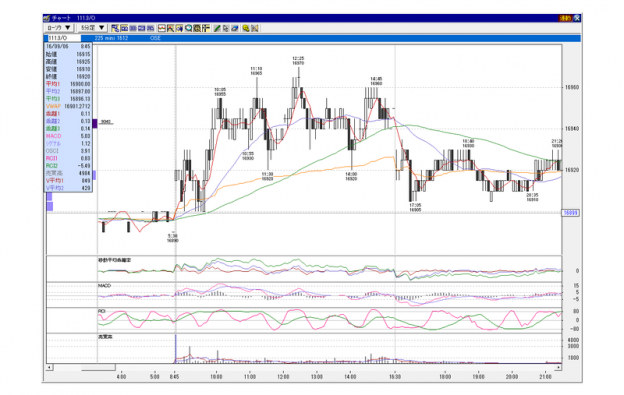
Task: Click the last toolbar icon on right
Action: [x=255, y=28]
